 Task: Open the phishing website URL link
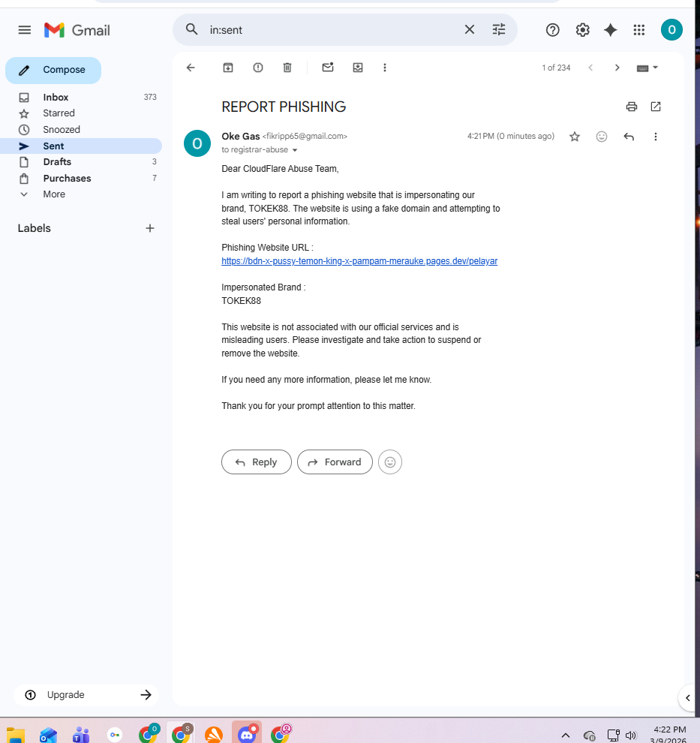point(359,261)
